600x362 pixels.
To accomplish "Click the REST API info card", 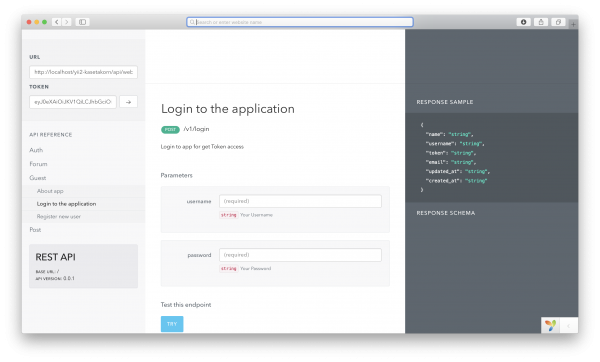I will click(83, 266).
